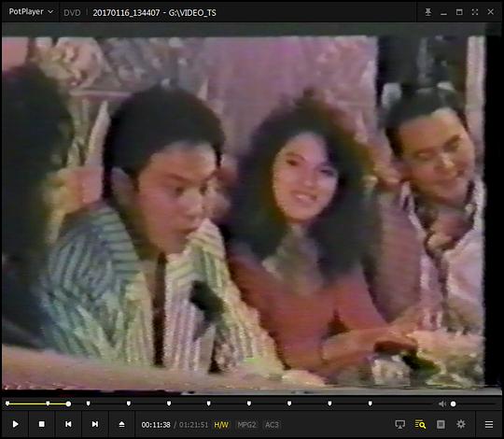Viewport: 504px width, 439px height.
Task: Switch to fullscreen using the expand arrows icon
Action: point(475,12)
